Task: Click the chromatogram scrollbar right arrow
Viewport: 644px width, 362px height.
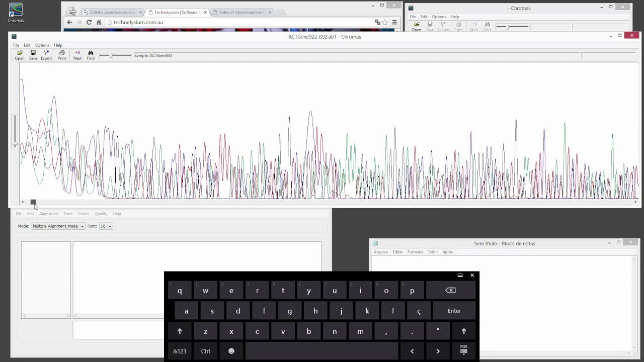Action: pos(635,202)
